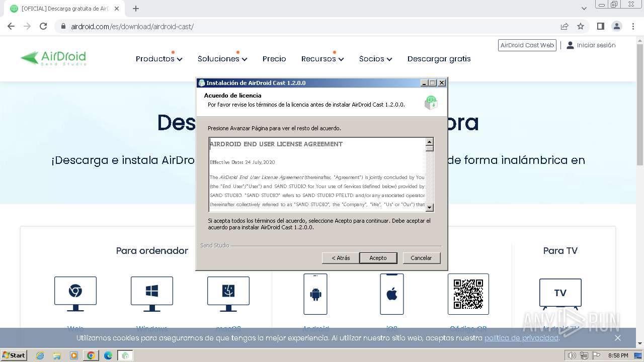Open Chrome three-dot menu
This screenshot has height=362, width=644.
633,26
